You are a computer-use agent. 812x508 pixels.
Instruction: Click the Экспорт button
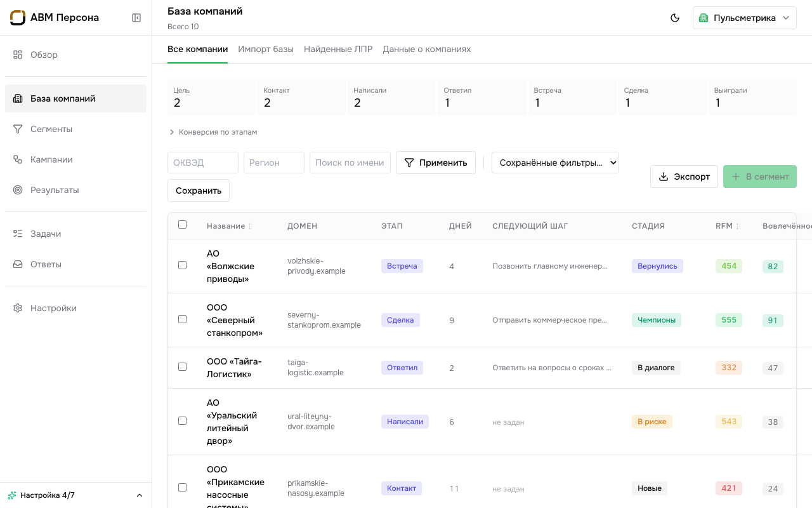coord(684,177)
